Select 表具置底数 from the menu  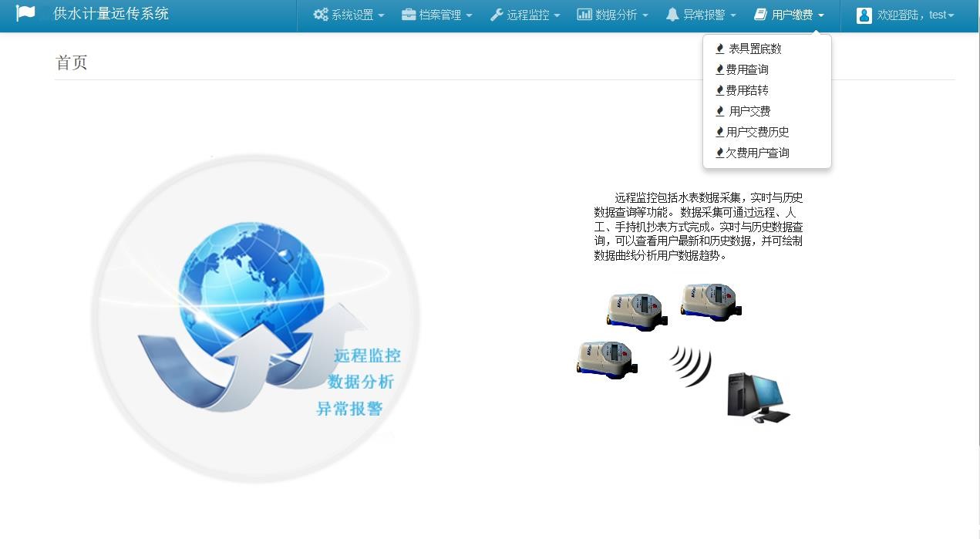click(754, 49)
